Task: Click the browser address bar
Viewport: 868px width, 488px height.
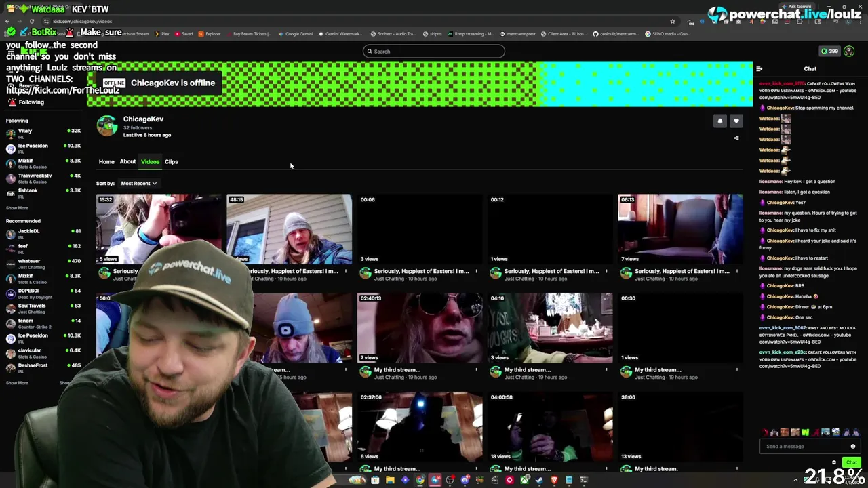Action: (359, 21)
